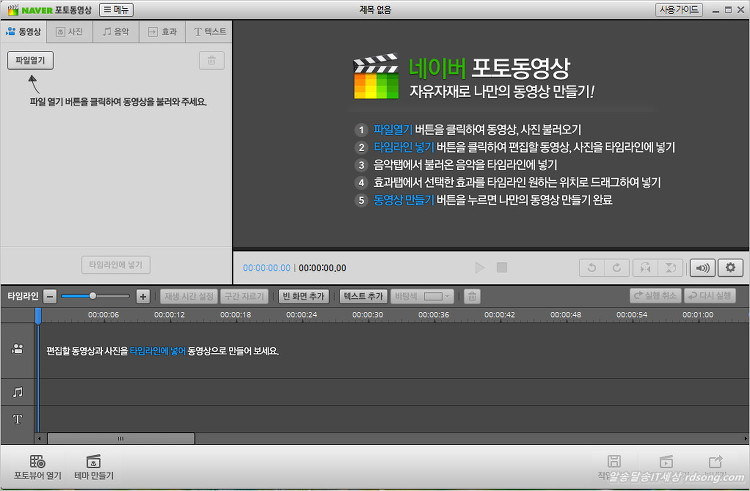Zoom out the timeline with the minus button
The height and width of the screenshot is (491, 750).
click(x=50, y=296)
